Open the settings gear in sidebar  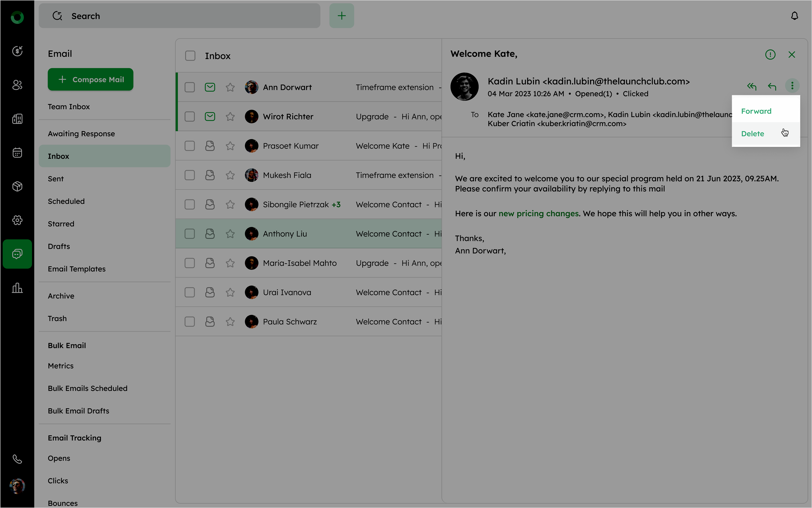click(x=17, y=220)
